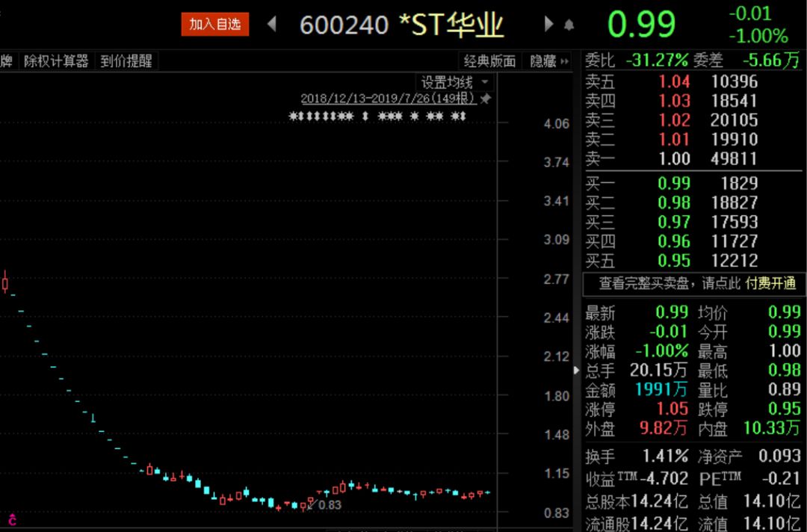
Task: Click 净资产 value 0.093
Action: (779, 456)
